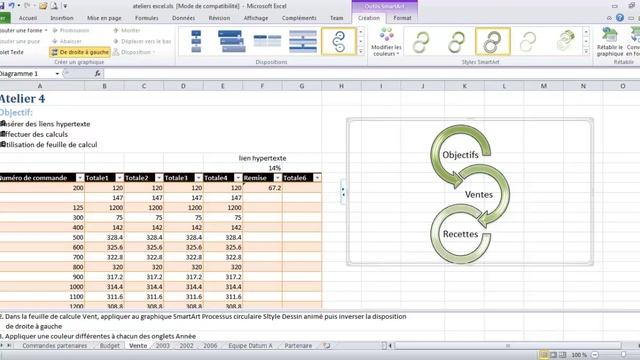This screenshot has width=640, height=360.
Task: Select the fourth stacked-bars layout in Dispositions
Action: point(302,42)
